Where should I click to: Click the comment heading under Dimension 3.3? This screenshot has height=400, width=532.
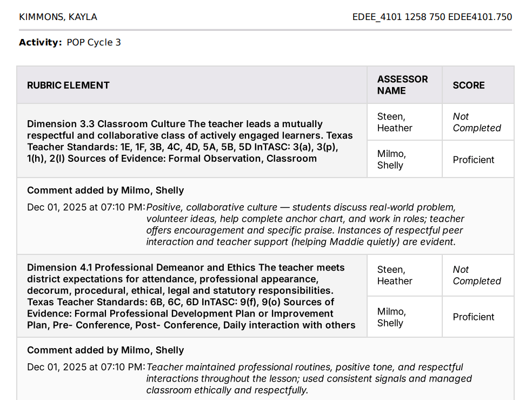tap(105, 191)
